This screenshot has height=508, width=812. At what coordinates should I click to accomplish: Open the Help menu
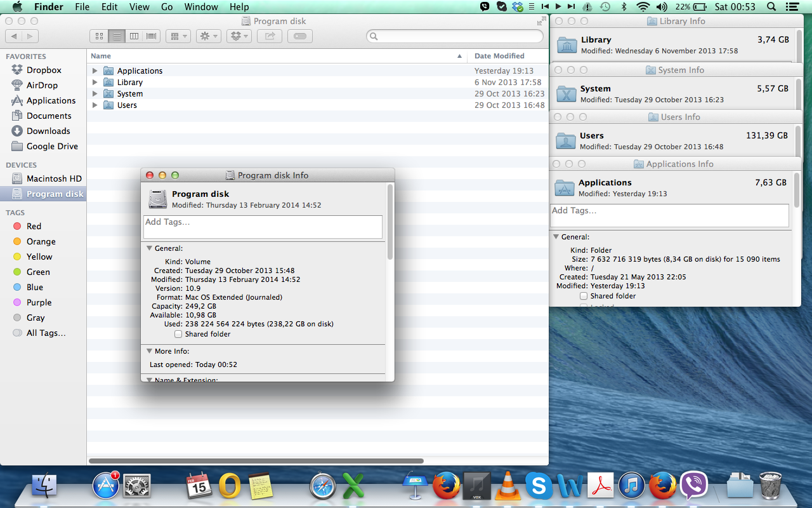pos(239,7)
